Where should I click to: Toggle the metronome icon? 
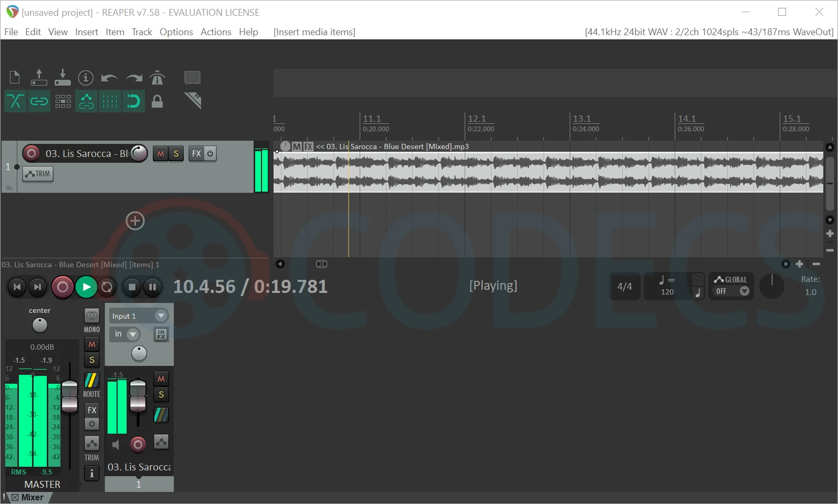click(157, 78)
